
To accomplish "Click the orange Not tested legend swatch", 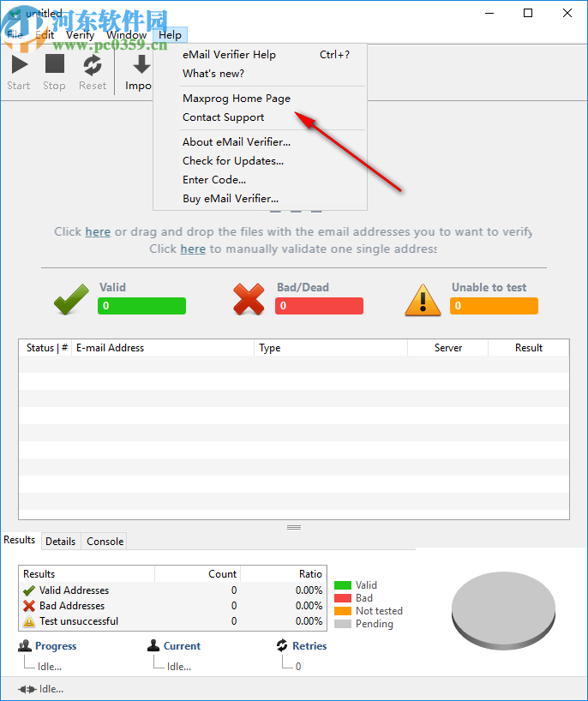I will tap(343, 611).
